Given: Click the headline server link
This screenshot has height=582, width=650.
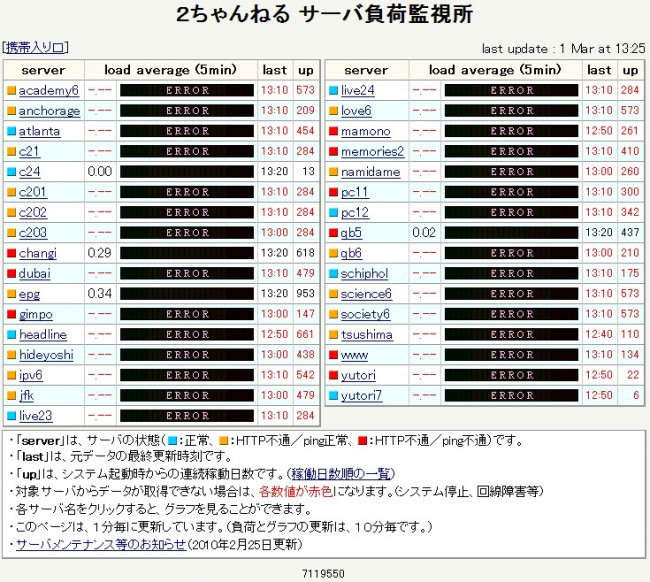Looking at the screenshot, I should click(x=43, y=334).
